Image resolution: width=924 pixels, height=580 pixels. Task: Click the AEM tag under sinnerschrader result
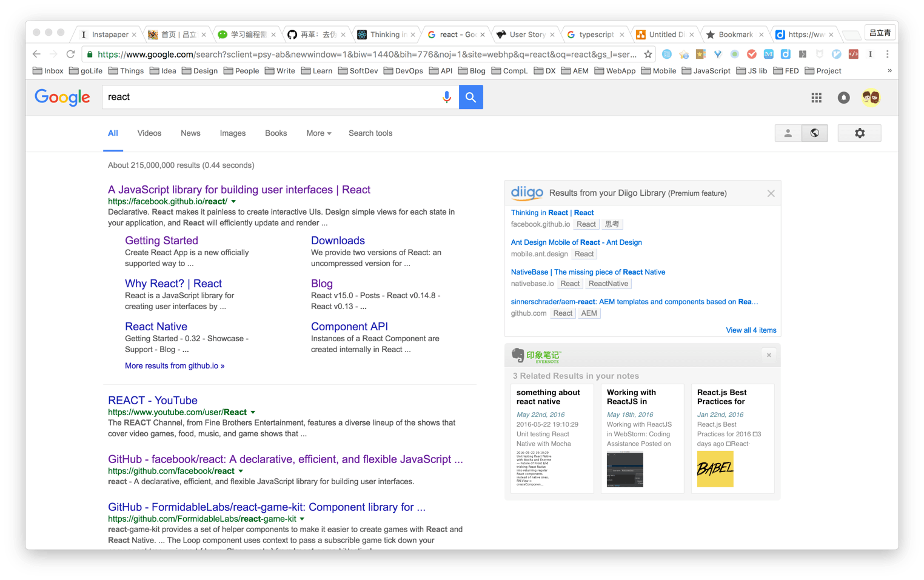pos(589,313)
